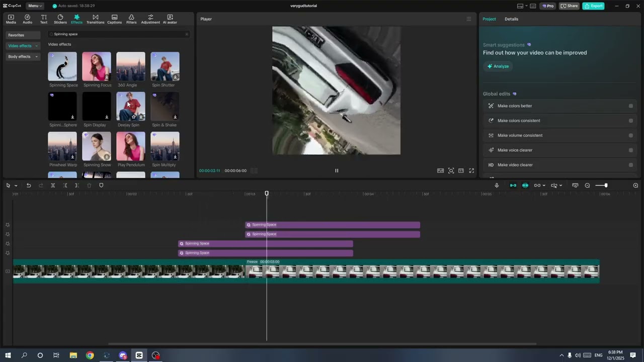Viewport: 644px width, 362px height.
Task: Toggle Make volume consistent
Action: tap(631, 135)
